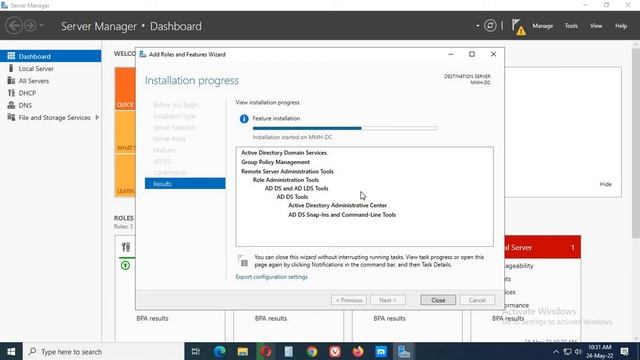Image resolution: width=640 pixels, height=360 pixels.
Task: Click the Close button in wizard
Action: (438, 300)
